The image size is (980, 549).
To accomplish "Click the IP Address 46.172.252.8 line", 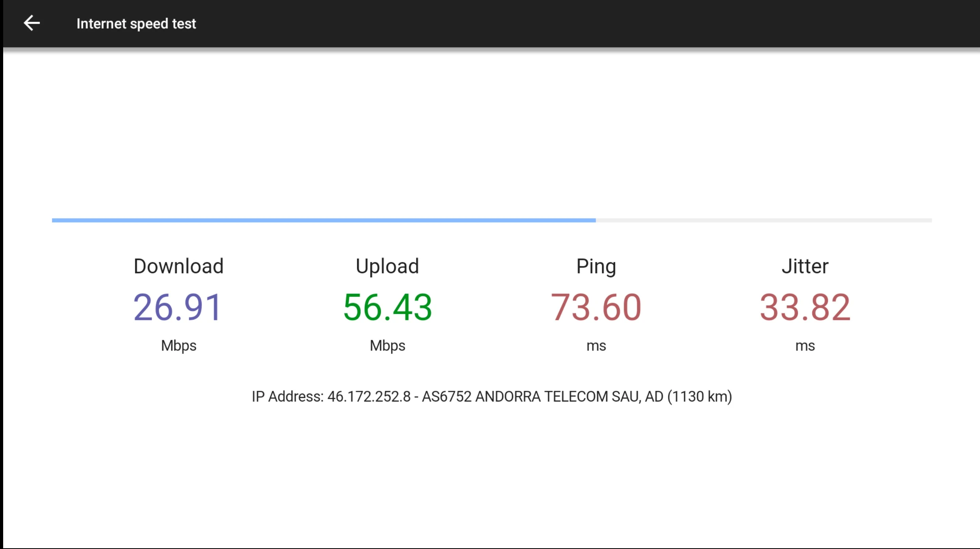I will click(x=492, y=397).
